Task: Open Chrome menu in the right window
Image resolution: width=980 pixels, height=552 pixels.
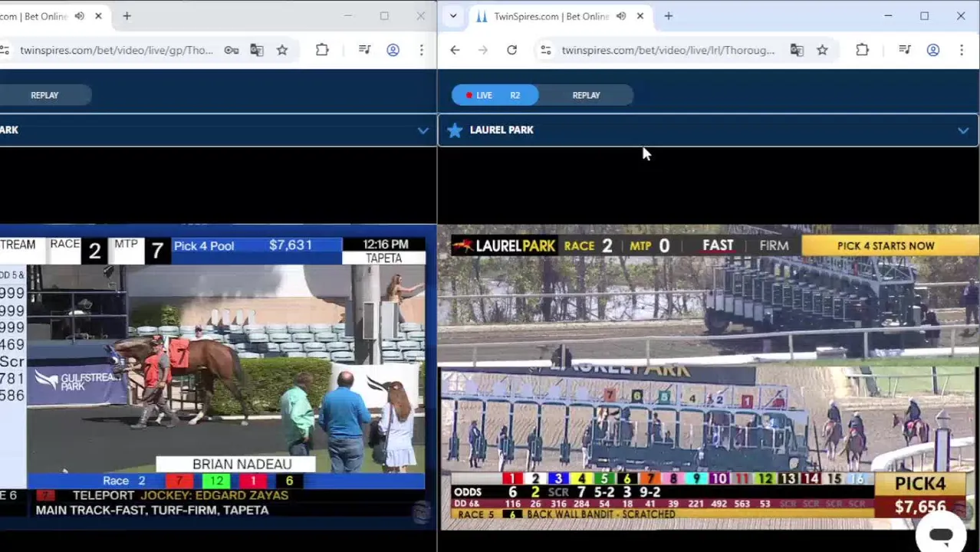Action: [x=961, y=51]
